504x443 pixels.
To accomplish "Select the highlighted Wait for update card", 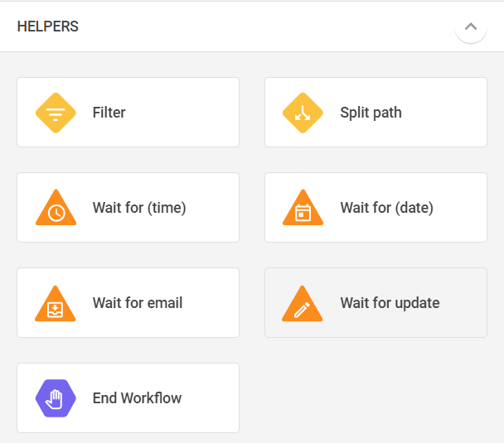I will (x=376, y=303).
